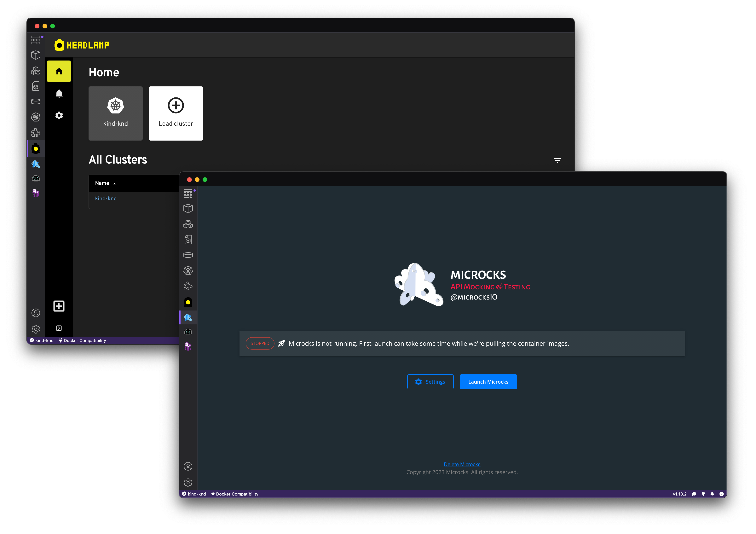Click the Settings button in Microcks
Screen dimensions: 756x534
(x=431, y=381)
